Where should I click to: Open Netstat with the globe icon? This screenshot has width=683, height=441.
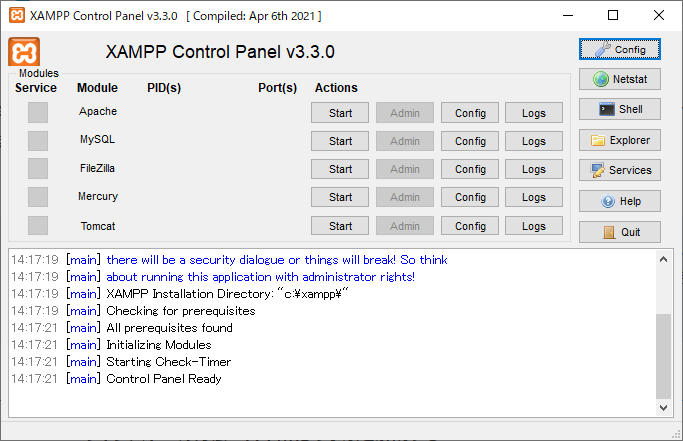tap(619, 79)
